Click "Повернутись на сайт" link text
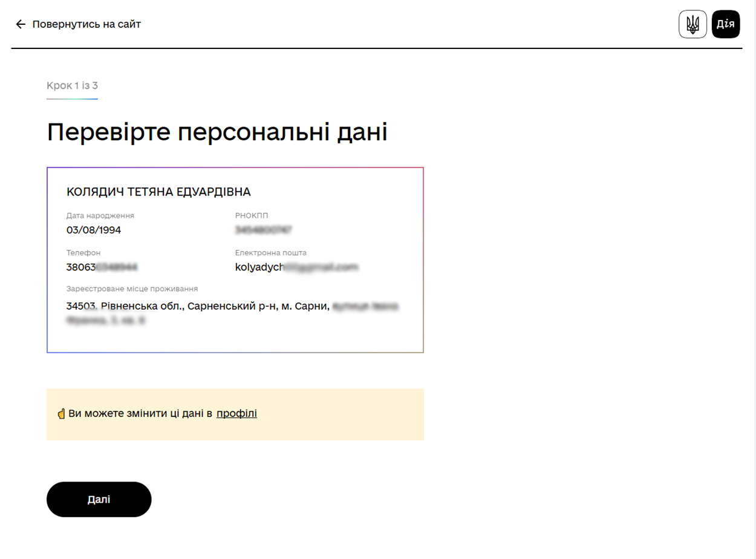This screenshot has height=559, width=756. pyautogui.click(x=86, y=24)
